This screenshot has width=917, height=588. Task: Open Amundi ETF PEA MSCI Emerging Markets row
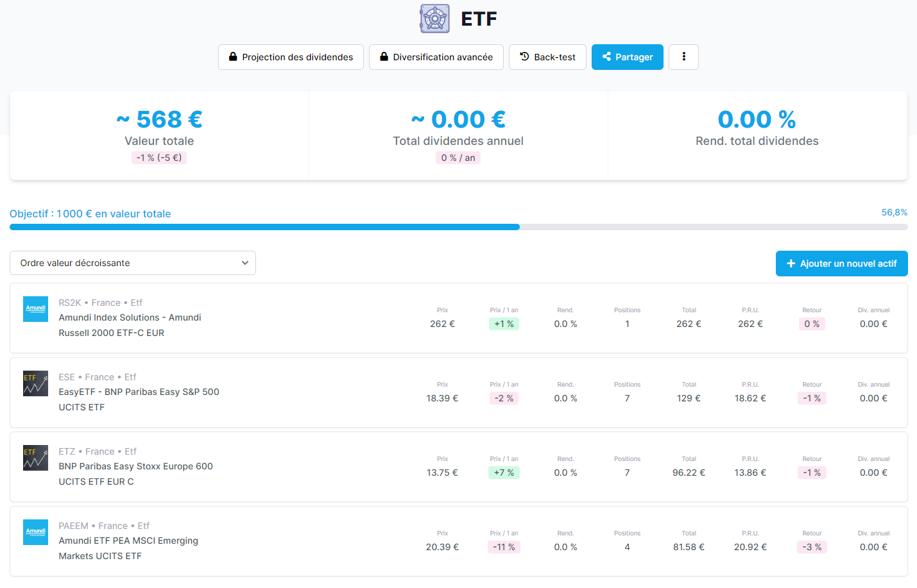click(x=459, y=541)
